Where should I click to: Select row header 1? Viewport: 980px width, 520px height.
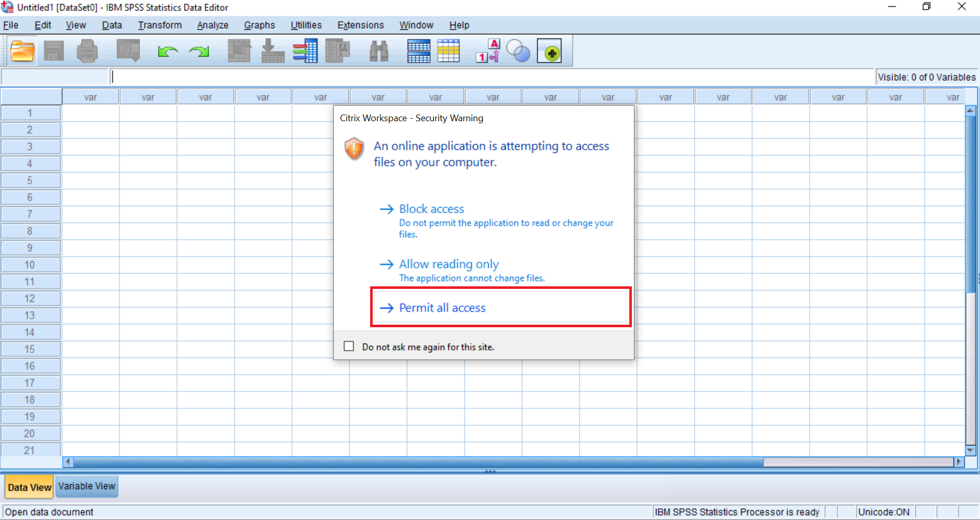30,113
